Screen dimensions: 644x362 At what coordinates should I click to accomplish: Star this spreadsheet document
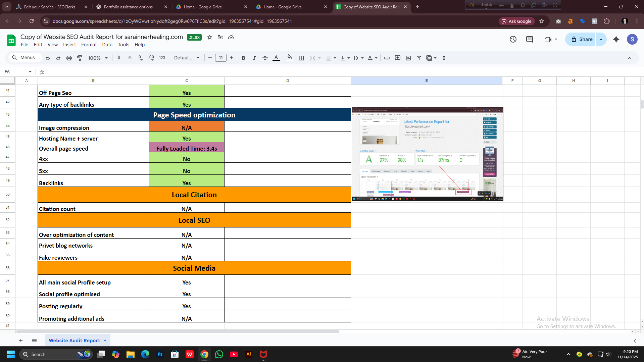(210, 37)
